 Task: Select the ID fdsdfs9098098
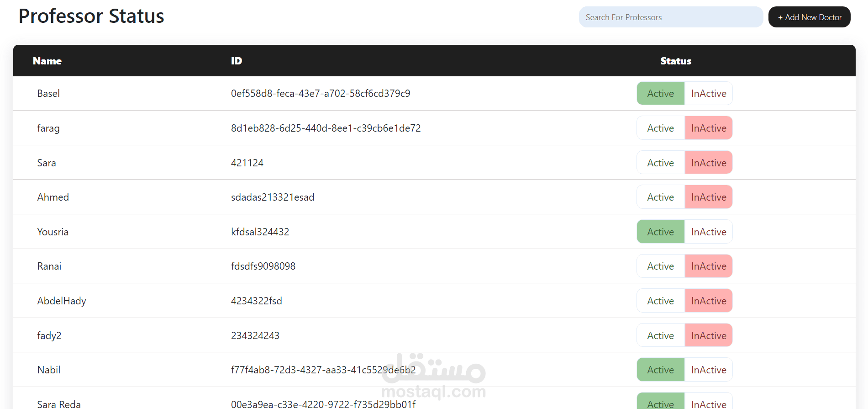coord(263,266)
